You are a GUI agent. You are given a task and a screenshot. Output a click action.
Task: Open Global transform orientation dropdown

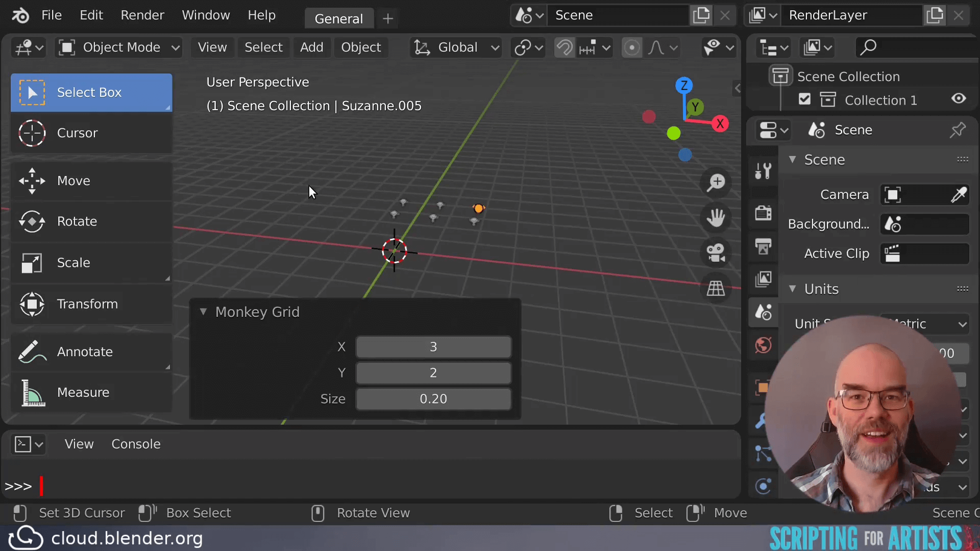(456, 47)
